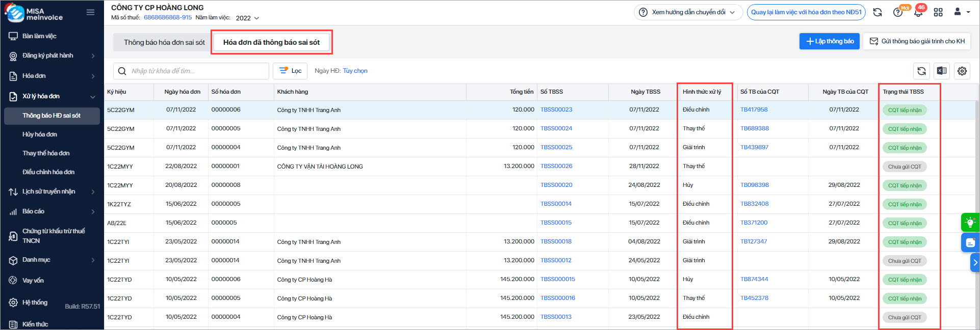Viewport: 980px width, 330px height.
Task: Click the sync refresh icon in top header
Action: coord(878,12)
